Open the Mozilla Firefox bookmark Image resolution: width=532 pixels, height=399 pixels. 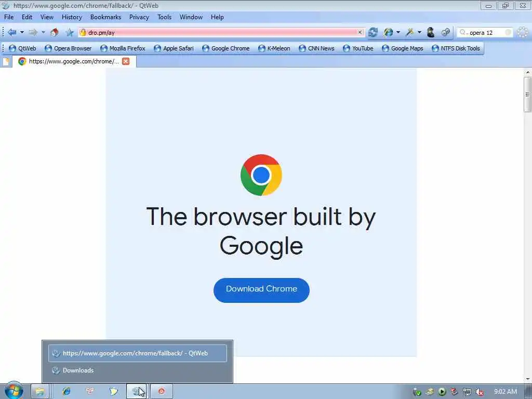pos(123,48)
